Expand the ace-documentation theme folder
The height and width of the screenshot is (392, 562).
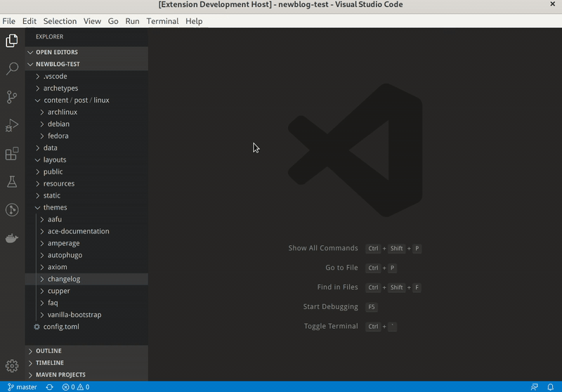[86, 231]
